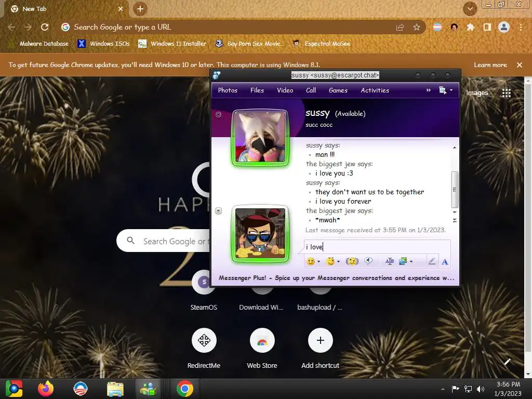Open Activities in Messenger toolbar
532x399 pixels.
click(x=375, y=90)
